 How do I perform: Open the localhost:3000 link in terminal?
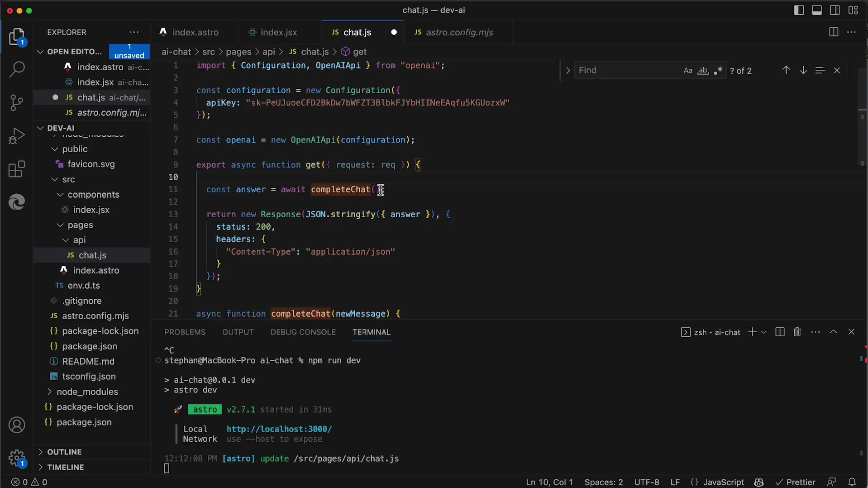click(279, 429)
